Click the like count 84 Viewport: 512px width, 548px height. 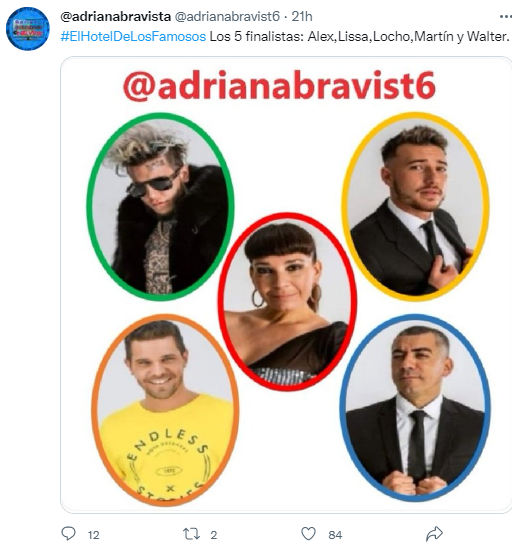[335, 535]
